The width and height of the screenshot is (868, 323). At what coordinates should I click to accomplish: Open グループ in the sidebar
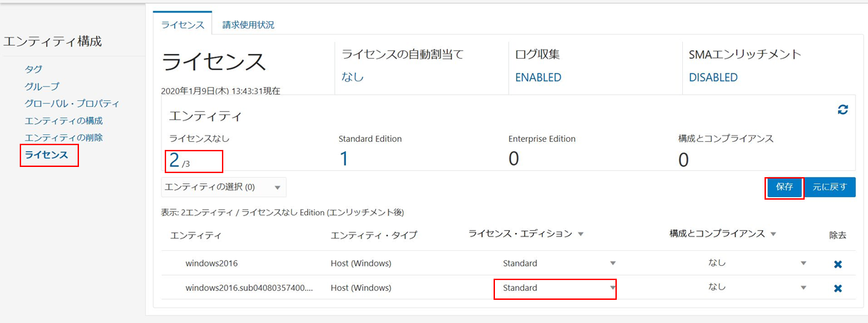(x=42, y=87)
